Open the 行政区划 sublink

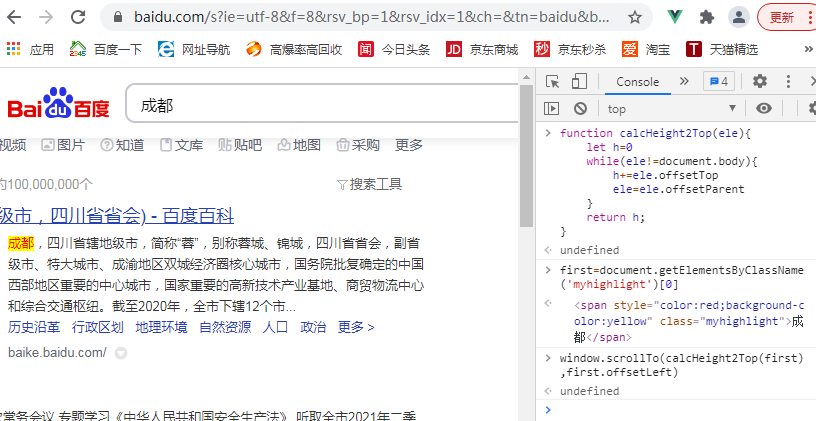(98, 327)
